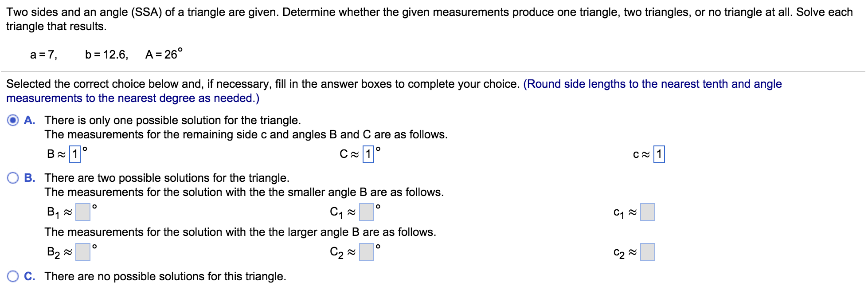The width and height of the screenshot is (868, 306).
Task: Click the 'only one possible solution' choice text
Action: point(172,120)
